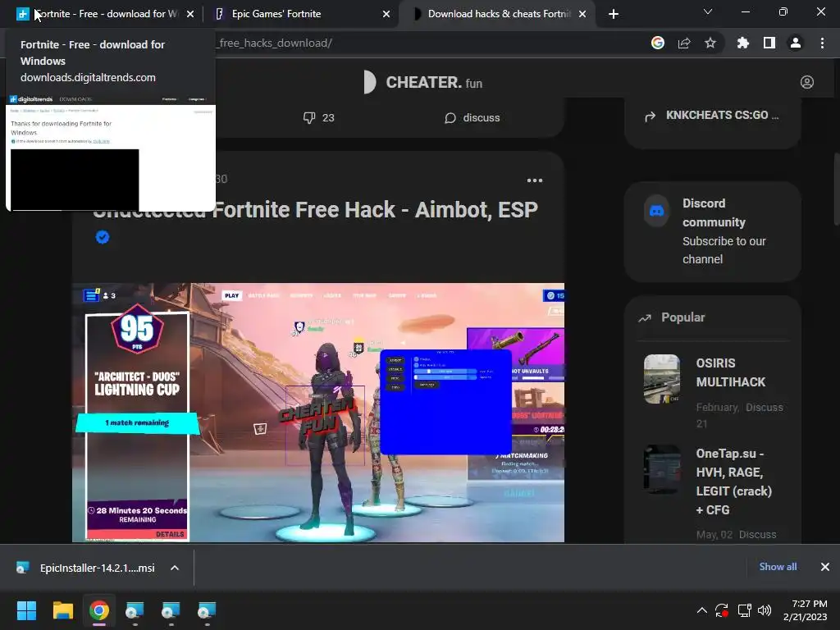Share this page via share icon
The height and width of the screenshot is (630, 840).
(x=684, y=43)
